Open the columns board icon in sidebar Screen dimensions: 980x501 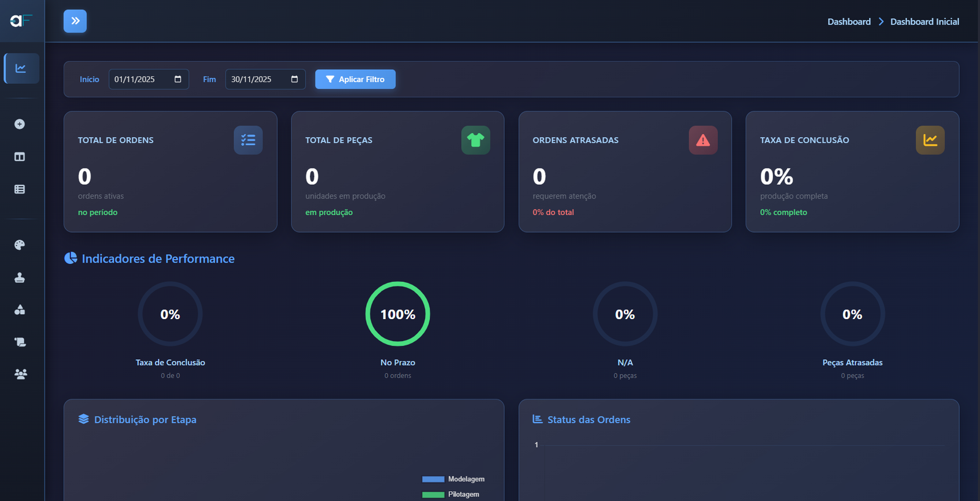click(20, 157)
